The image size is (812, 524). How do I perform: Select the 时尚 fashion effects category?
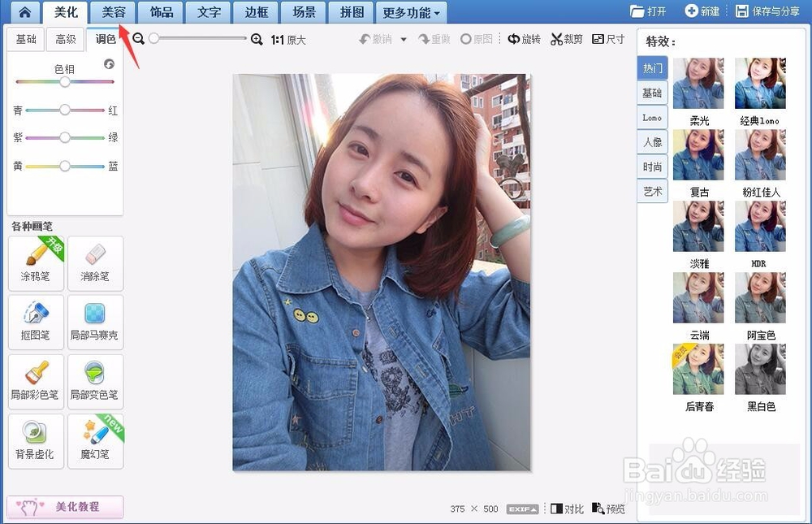pyautogui.click(x=653, y=167)
